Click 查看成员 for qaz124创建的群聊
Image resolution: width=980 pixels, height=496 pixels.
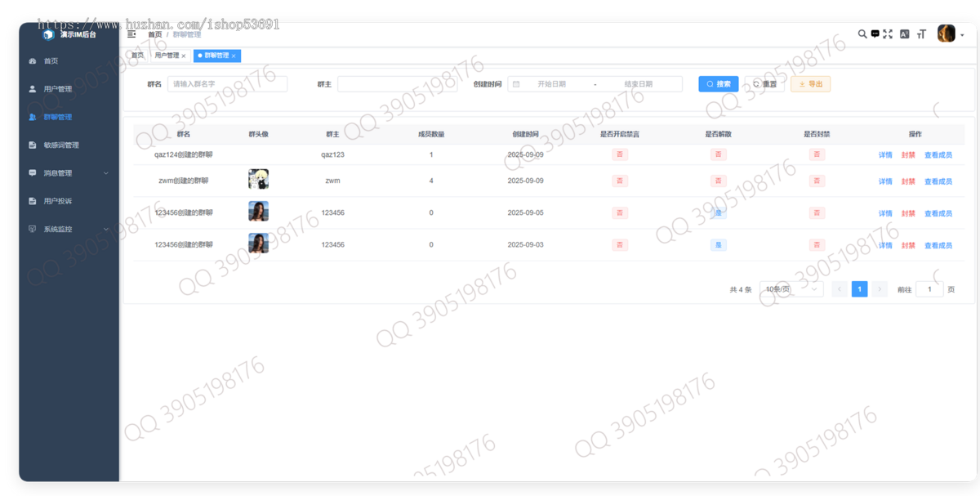[938, 155]
